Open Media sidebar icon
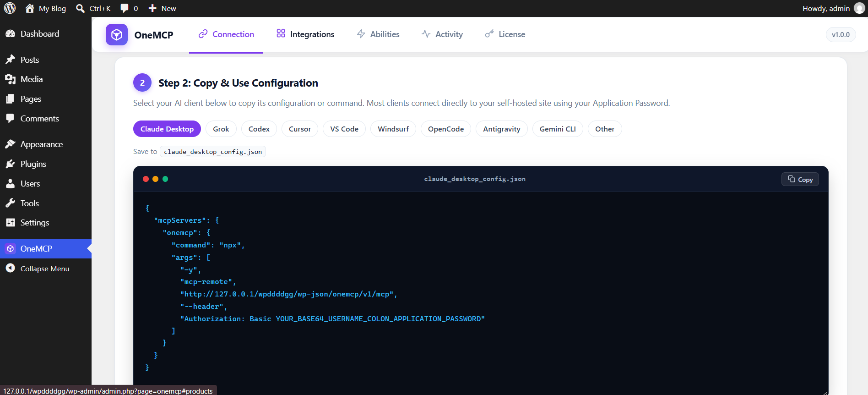 pyautogui.click(x=10, y=79)
